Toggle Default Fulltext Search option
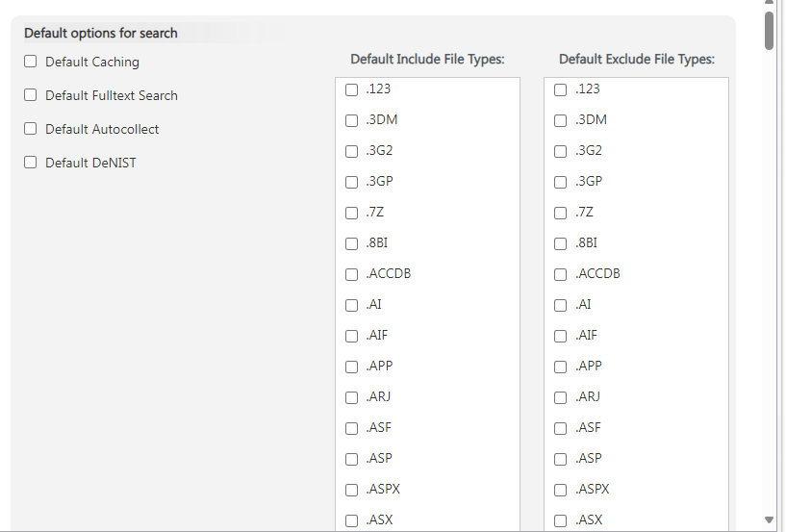The height and width of the screenshot is (532, 786). [x=31, y=95]
